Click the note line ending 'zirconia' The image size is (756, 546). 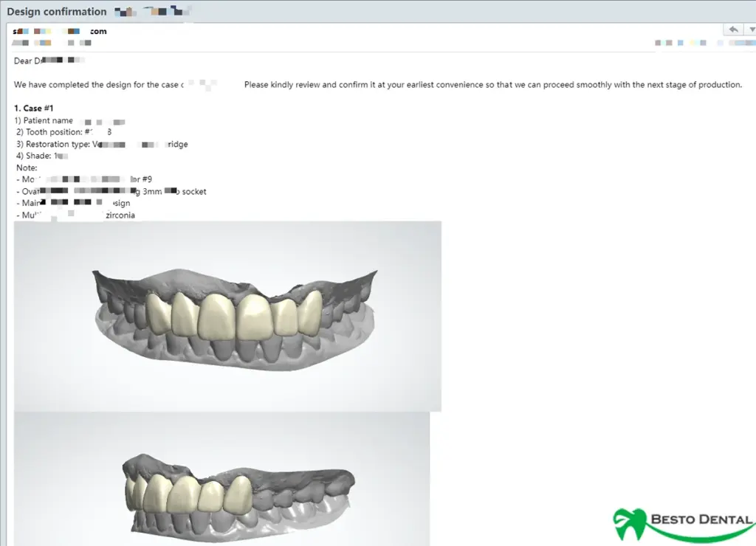76,215
